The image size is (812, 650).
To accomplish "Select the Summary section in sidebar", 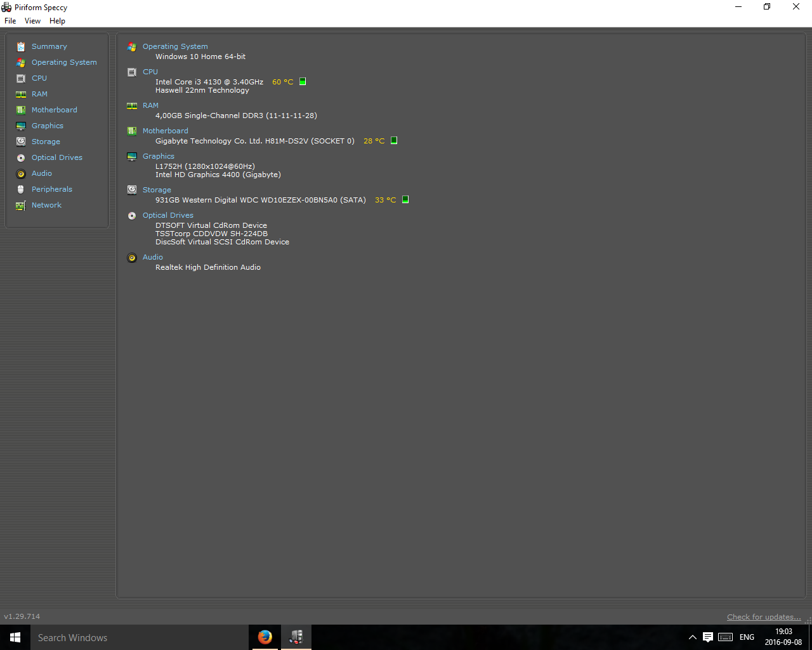I will (49, 46).
